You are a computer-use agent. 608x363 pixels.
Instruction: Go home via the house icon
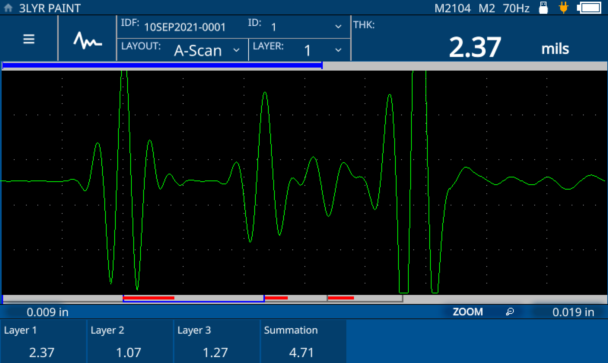(8, 8)
